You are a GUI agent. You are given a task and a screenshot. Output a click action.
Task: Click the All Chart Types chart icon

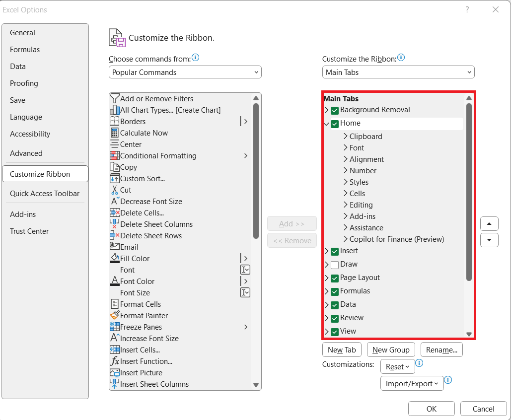pos(114,110)
